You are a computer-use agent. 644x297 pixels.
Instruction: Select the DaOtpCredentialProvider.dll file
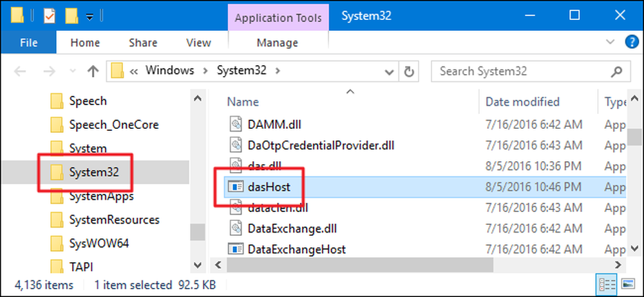tap(321, 145)
